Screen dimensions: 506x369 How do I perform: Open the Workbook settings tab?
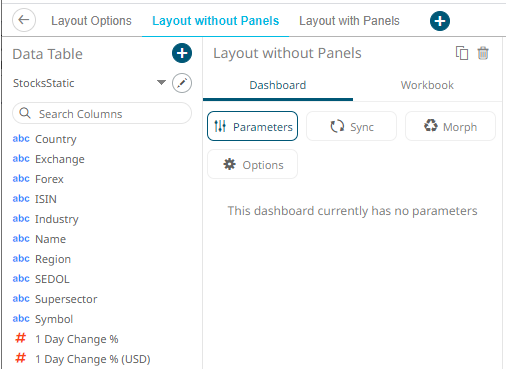427,85
